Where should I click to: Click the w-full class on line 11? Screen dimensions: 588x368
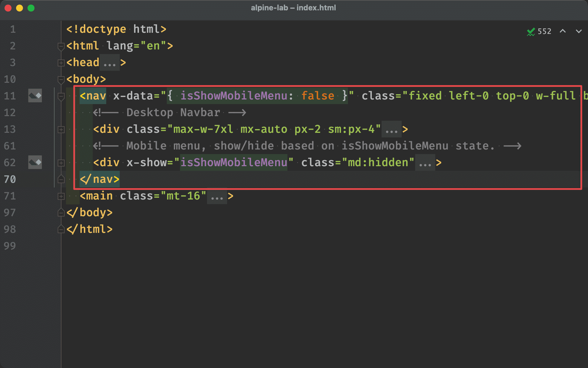pyautogui.click(x=556, y=96)
